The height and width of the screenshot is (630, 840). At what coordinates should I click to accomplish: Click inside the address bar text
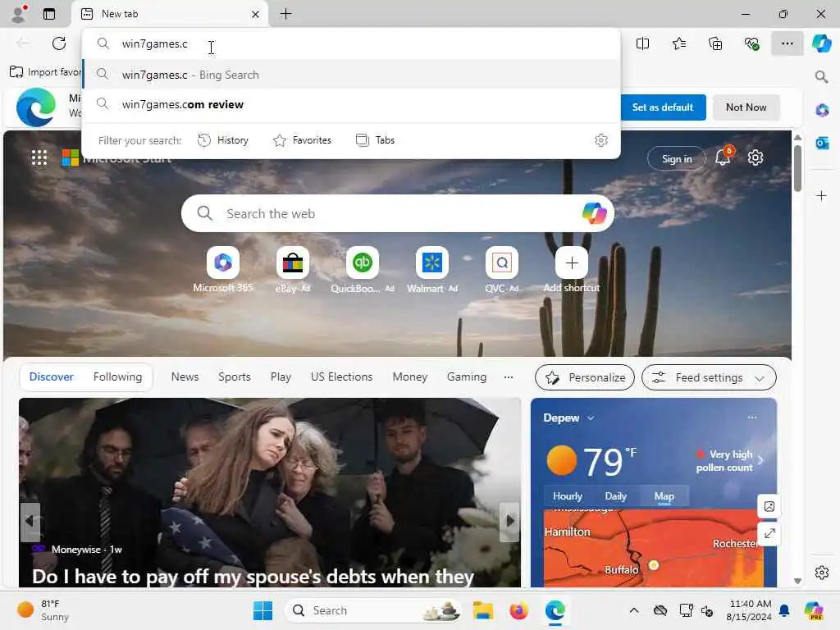tap(154, 44)
